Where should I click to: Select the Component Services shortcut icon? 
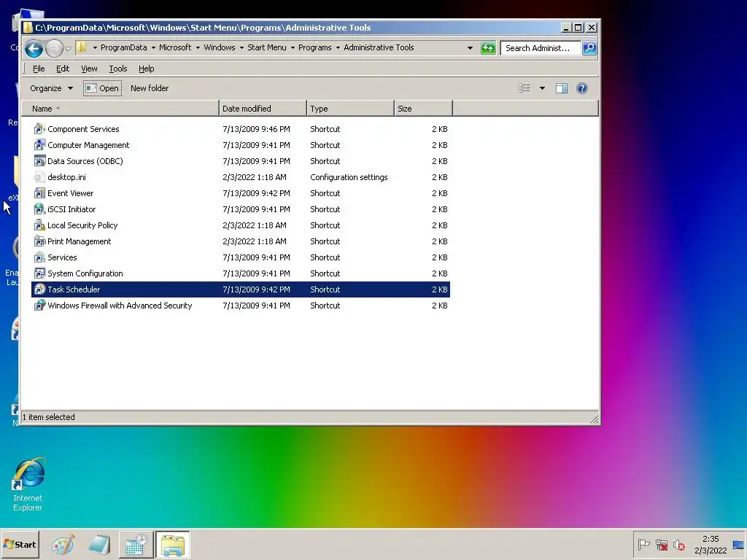(39, 129)
